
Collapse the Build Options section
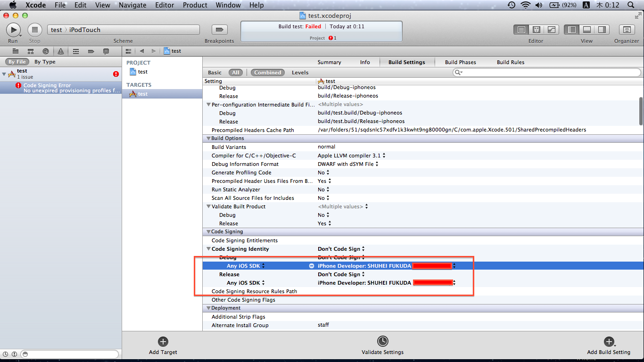pyautogui.click(x=208, y=139)
